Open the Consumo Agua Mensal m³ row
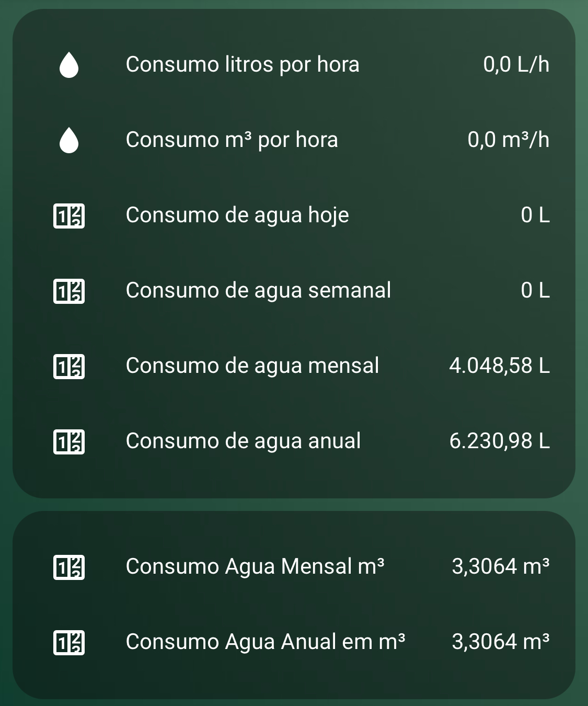 (x=294, y=567)
